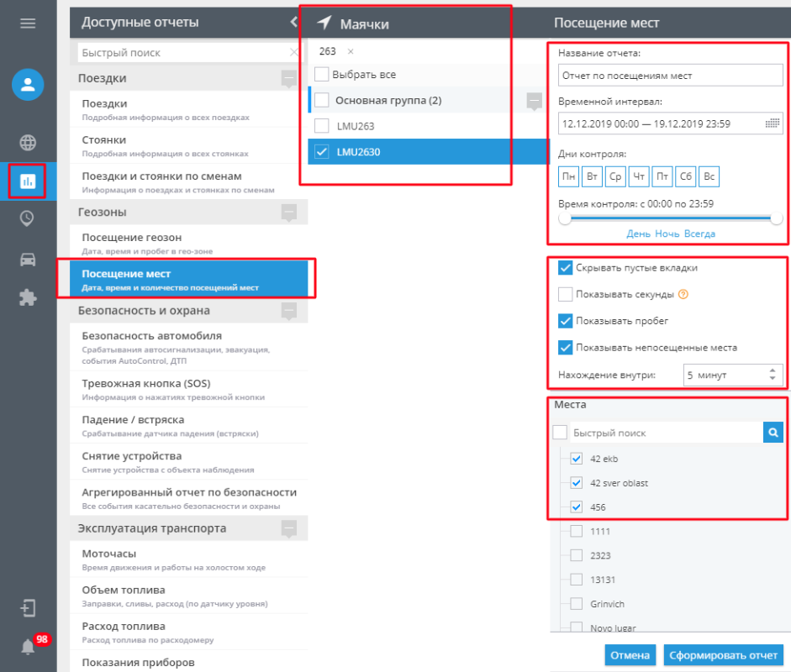Click the Ночь time preset link
The image size is (791, 672).
(x=667, y=234)
